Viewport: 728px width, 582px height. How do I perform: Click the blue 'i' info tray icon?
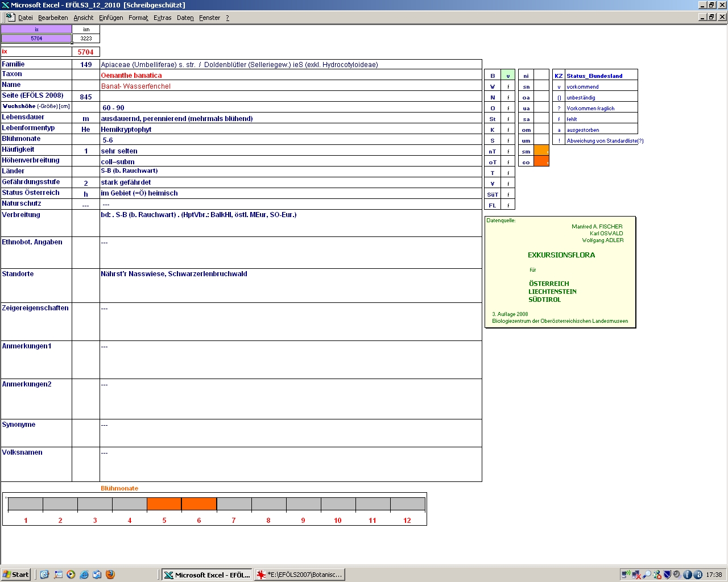[688, 575]
